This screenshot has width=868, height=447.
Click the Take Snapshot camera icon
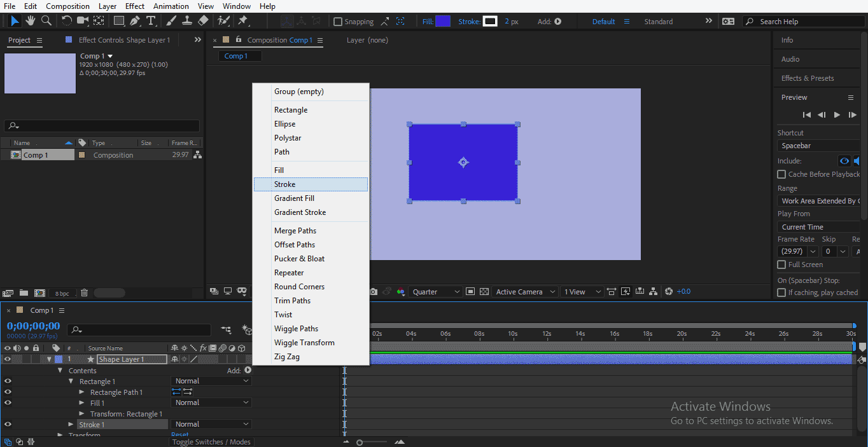pos(373,291)
